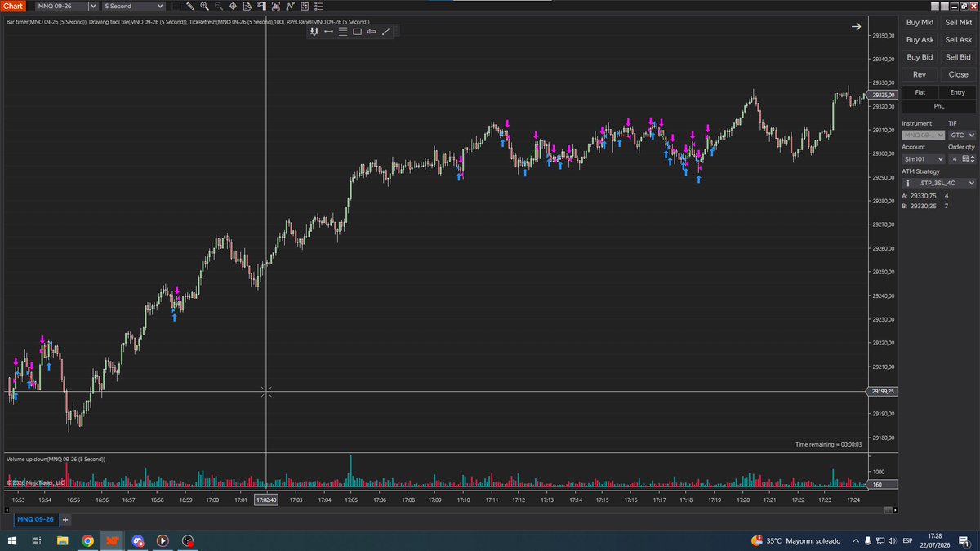The width and height of the screenshot is (980, 551).
Task: Open File Explorer from the taskbar
Action: 62,540
